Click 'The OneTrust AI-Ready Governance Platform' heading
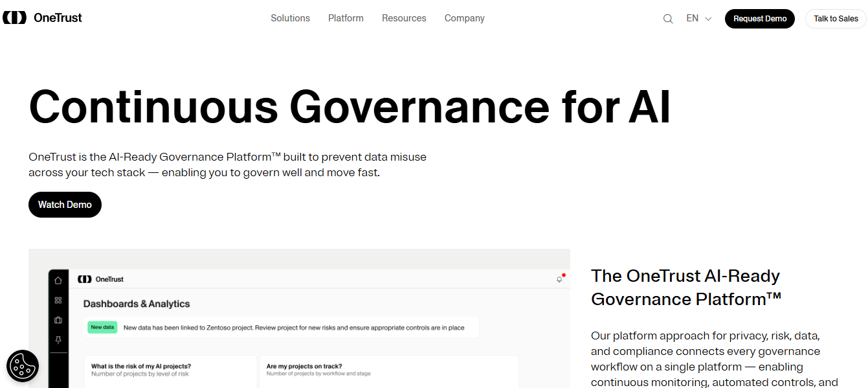Screen dimensions: 868x388 coord(686,287)
